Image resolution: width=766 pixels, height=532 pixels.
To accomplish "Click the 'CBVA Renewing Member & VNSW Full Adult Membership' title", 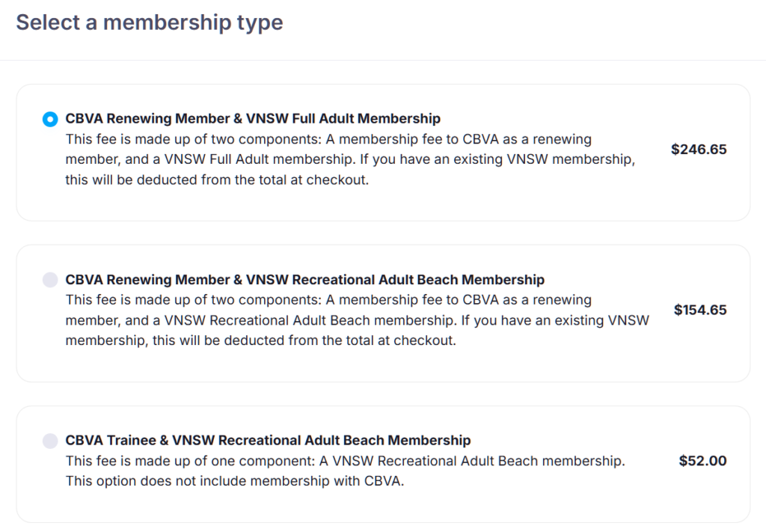I will (x=253, y=118).
